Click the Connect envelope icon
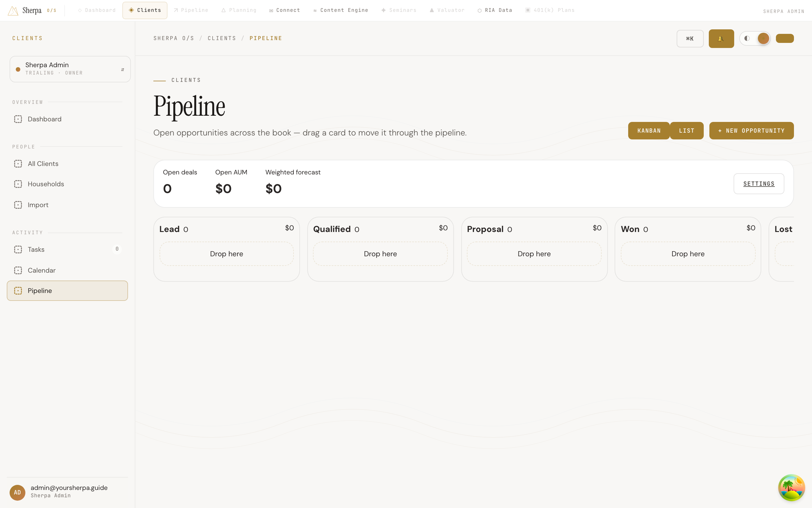812x508 pixels. (x=271, y=10)
